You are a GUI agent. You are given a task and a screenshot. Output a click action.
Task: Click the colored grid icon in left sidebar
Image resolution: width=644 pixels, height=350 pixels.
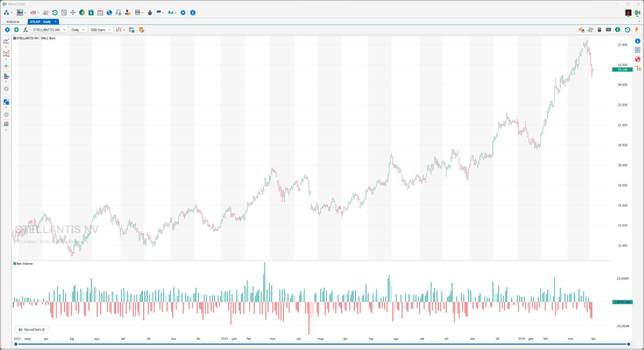point(6,124)
